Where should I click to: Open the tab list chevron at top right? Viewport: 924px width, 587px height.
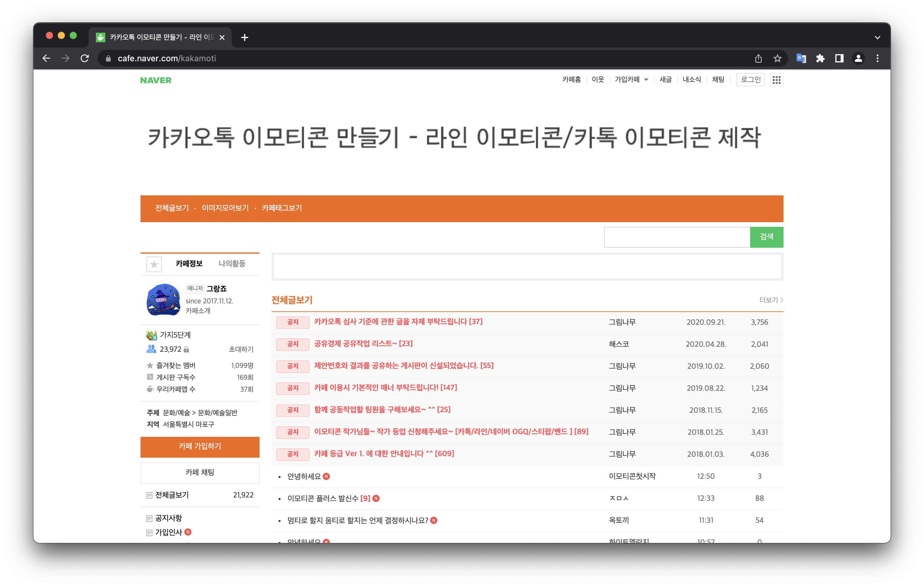(x=877, y=37)
